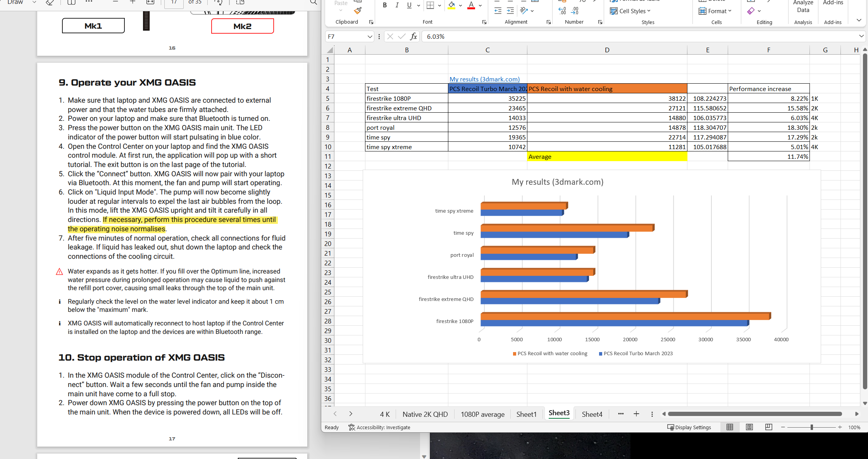Screen dimensions: 868x459
Task: Switch to Normal view
Action: coord(730,427)
